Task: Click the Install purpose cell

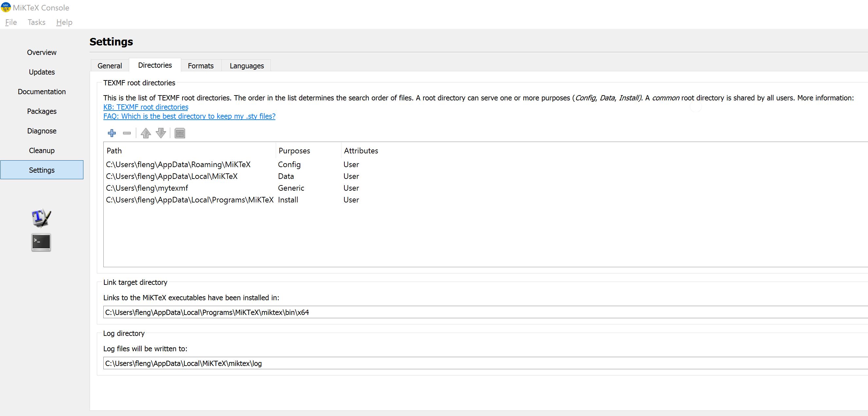Action: coord(288,200)
